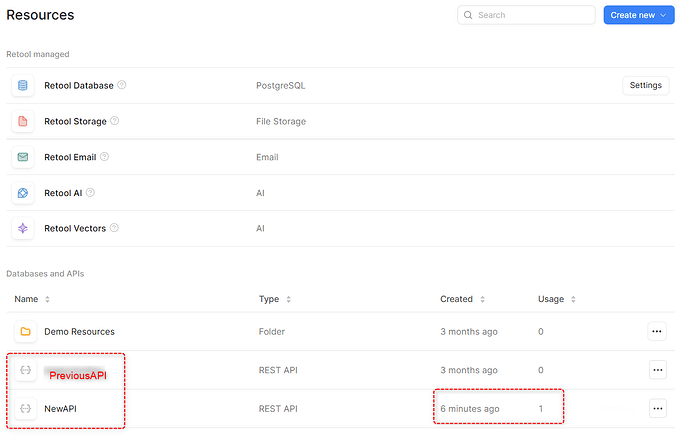Open the Create new dropdown
Image resolution: width=690 pixels, height=446 pixels.
pyautogui.click(x=639, y=16)
